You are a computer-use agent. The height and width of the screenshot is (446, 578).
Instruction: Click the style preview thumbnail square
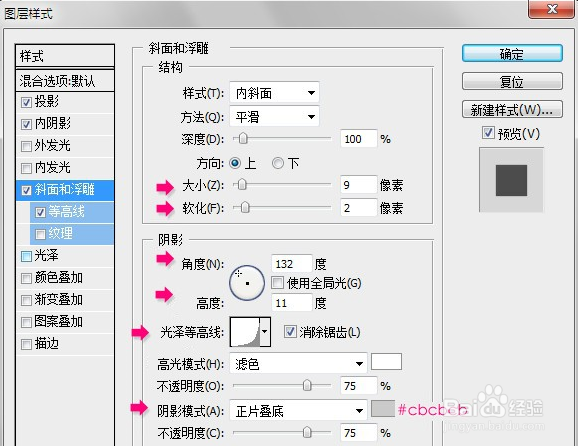pos(511,180)
